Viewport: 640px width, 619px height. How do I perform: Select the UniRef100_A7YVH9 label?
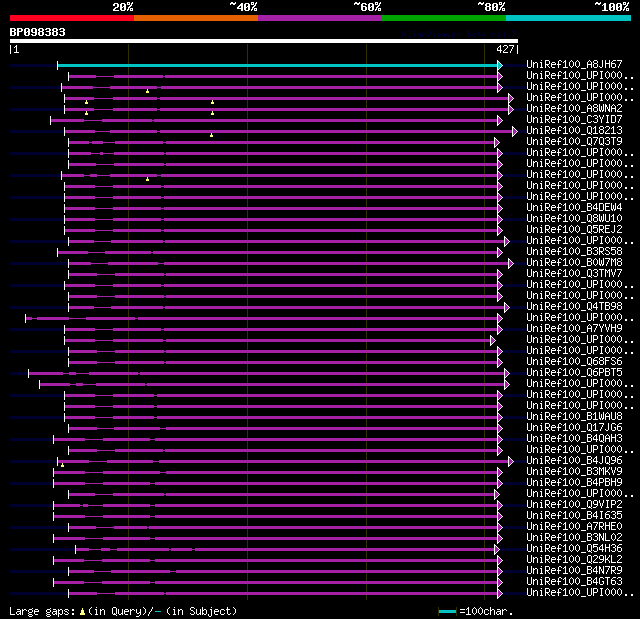tap(574, 329)
